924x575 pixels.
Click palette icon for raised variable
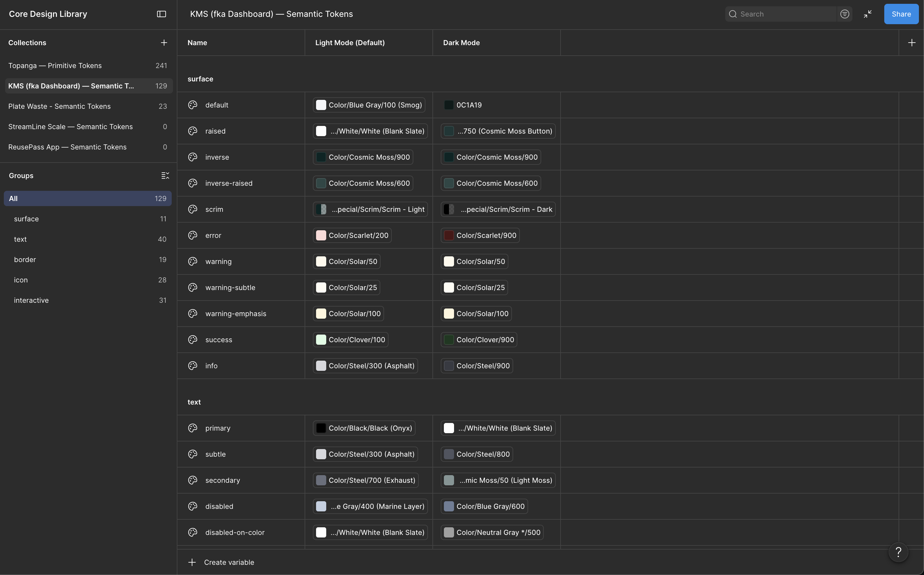(193, 131)
